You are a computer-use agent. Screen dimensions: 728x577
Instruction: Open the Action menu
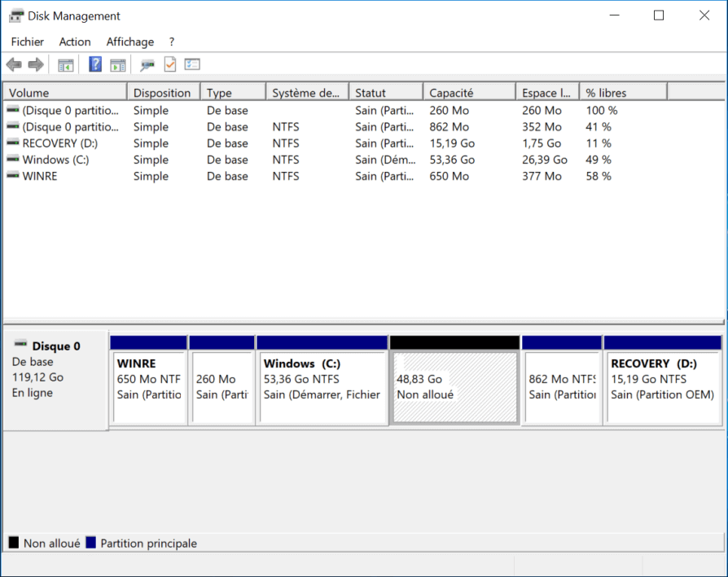75,42
